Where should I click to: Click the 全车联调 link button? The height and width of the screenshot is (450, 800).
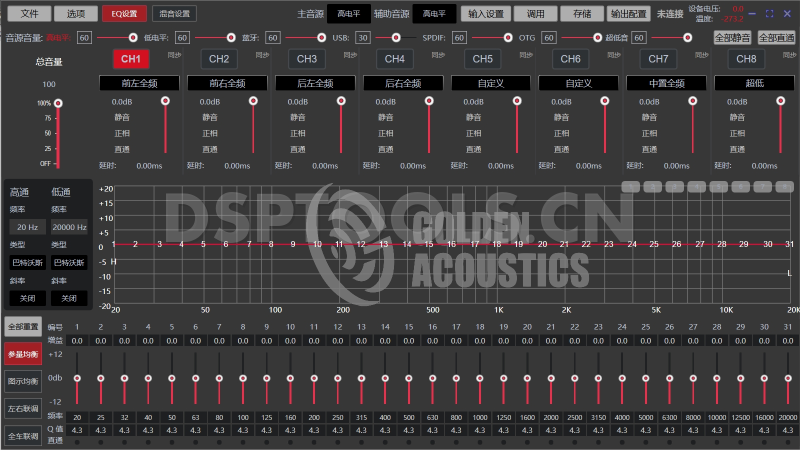(23, 436)
